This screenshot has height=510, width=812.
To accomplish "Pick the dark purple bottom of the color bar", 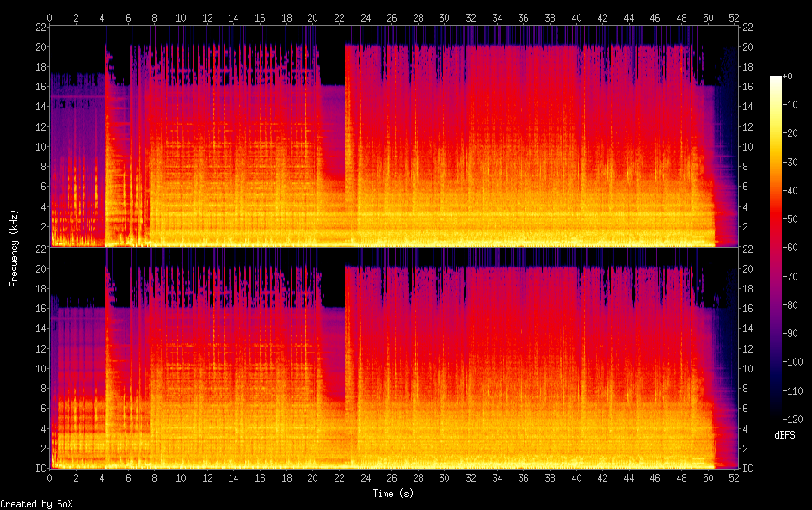I will pos(775,417).
